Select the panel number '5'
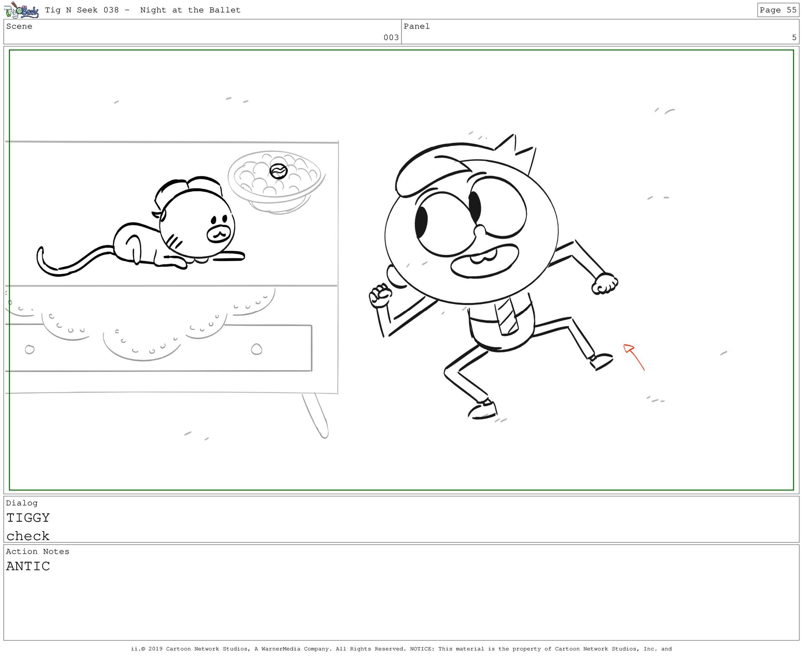Viewport: 803px width, 672px height. [x=794, y=38]
